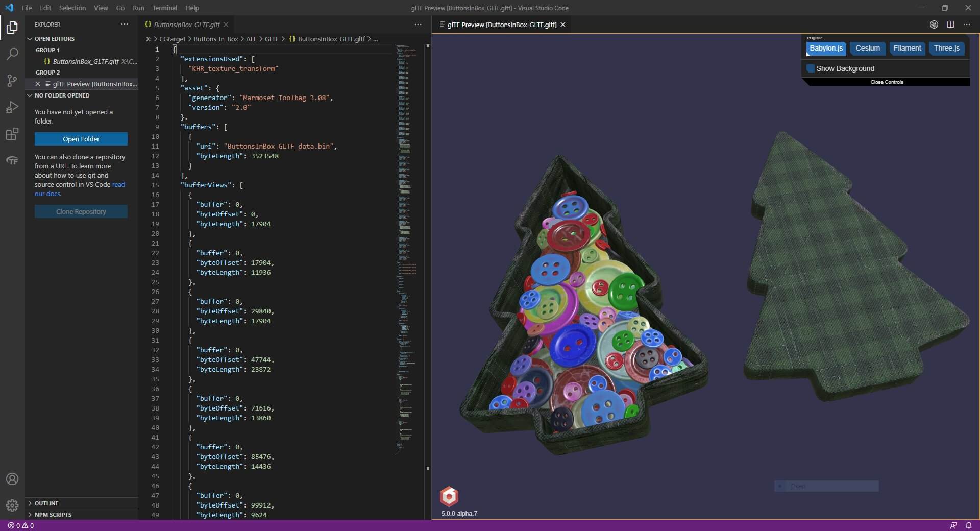Click the split editor icon in preview
The image size is (980, 531).
pyautogui.click(x=950, y=25)
